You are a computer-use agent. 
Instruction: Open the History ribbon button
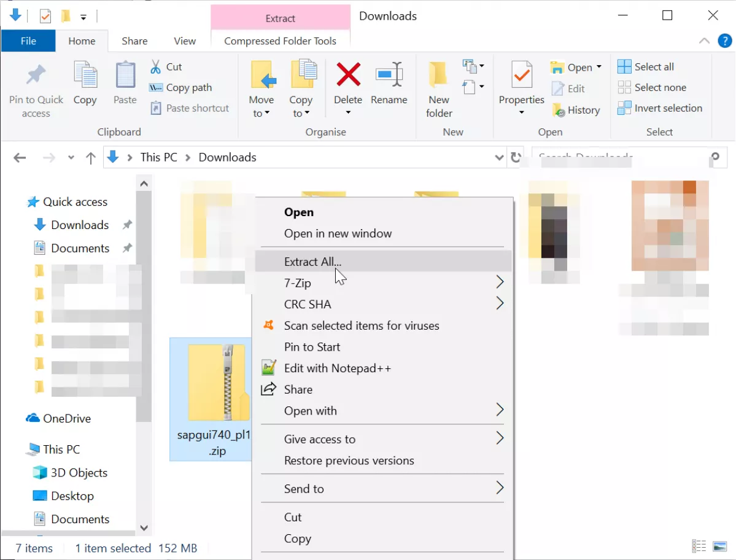[x=576, y=110]
